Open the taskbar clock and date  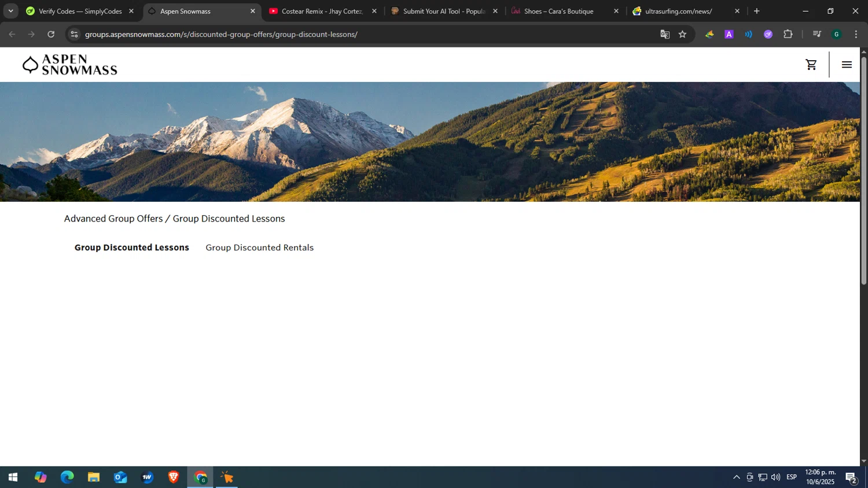pos(821,477)
